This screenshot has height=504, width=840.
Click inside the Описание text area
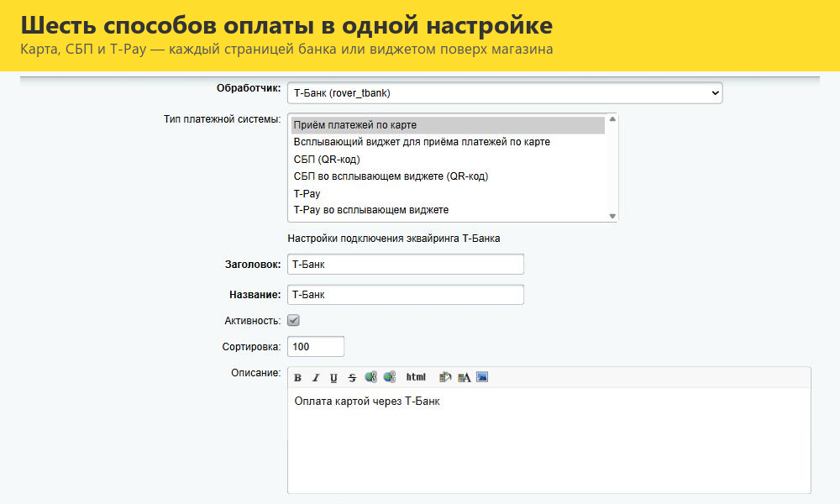(x=549, y=440)
